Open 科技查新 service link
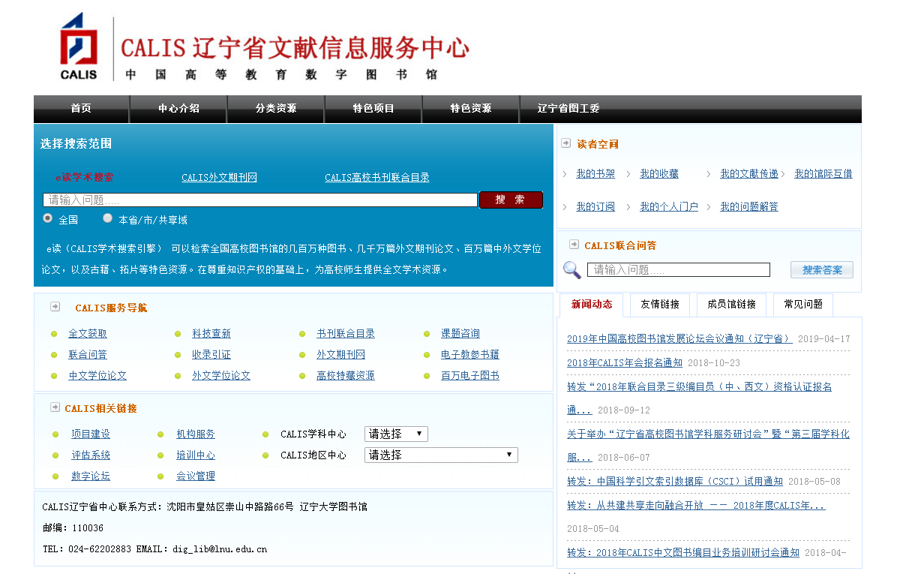924x574 pixels. [211, 334]
